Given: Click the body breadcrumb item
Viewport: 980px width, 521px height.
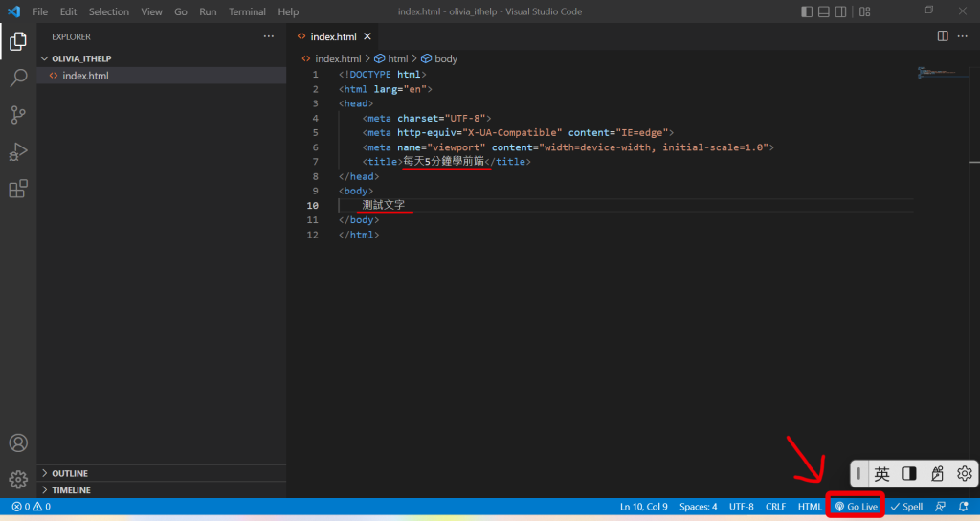Looking at the screenshot, I should coord(440,58).
